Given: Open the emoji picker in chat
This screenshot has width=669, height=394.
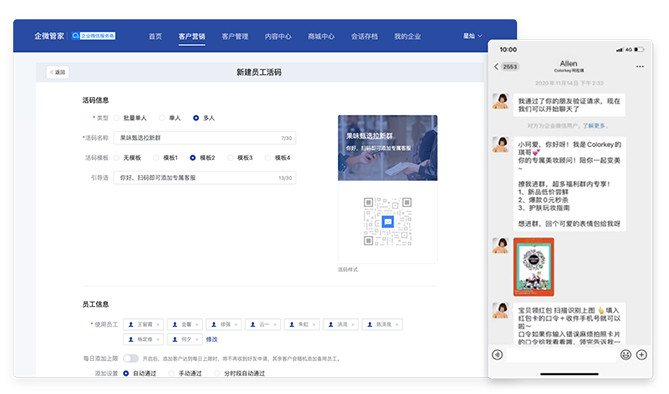Looking at the screenshot, I should [625, 355].
